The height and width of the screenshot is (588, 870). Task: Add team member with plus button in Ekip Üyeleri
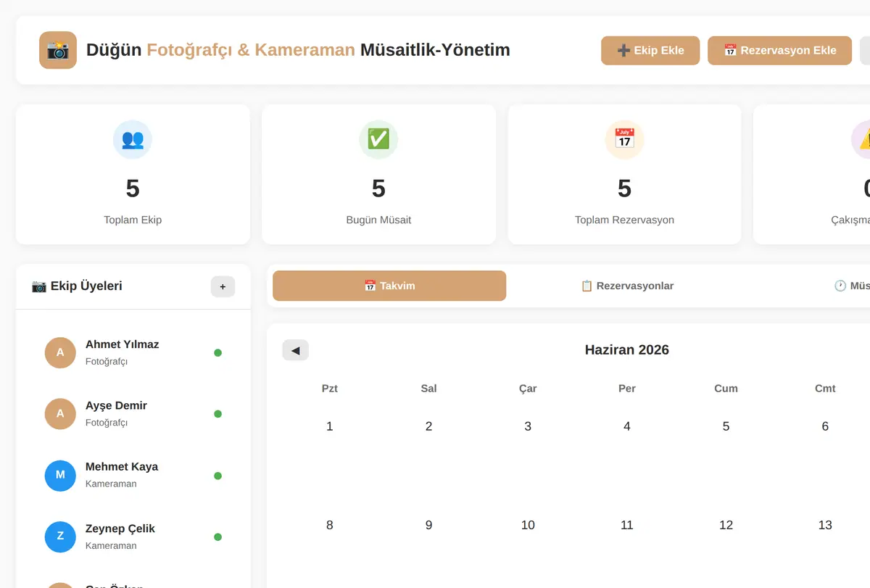click(223, 286)
